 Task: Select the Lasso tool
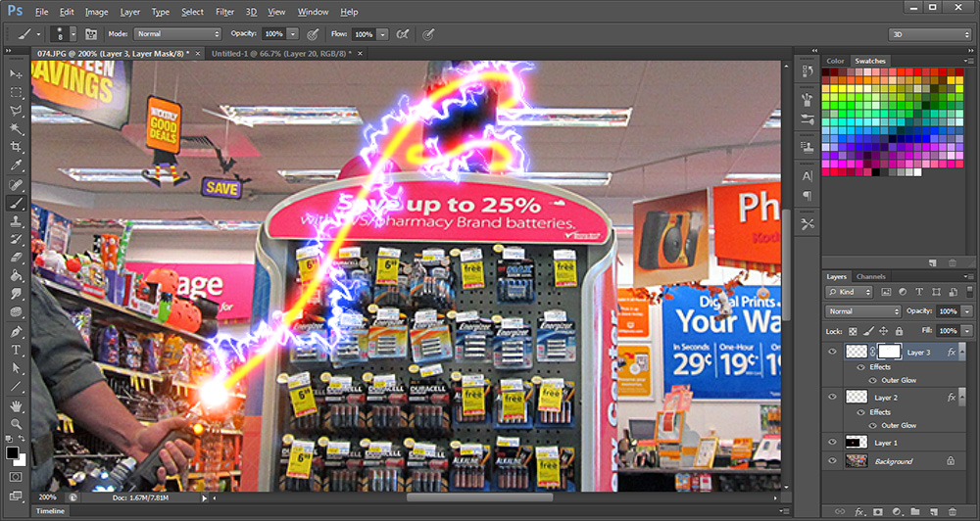tap(16, 111)
